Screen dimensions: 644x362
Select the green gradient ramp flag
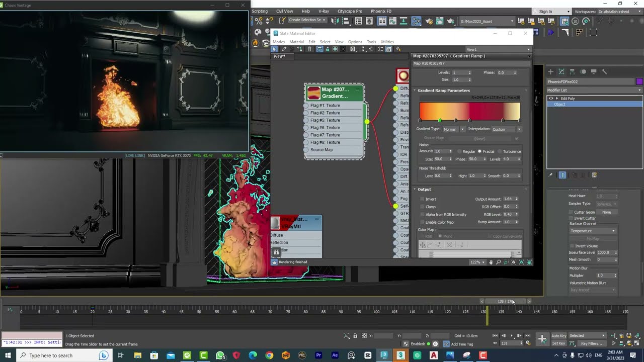[x=440, y=120]
